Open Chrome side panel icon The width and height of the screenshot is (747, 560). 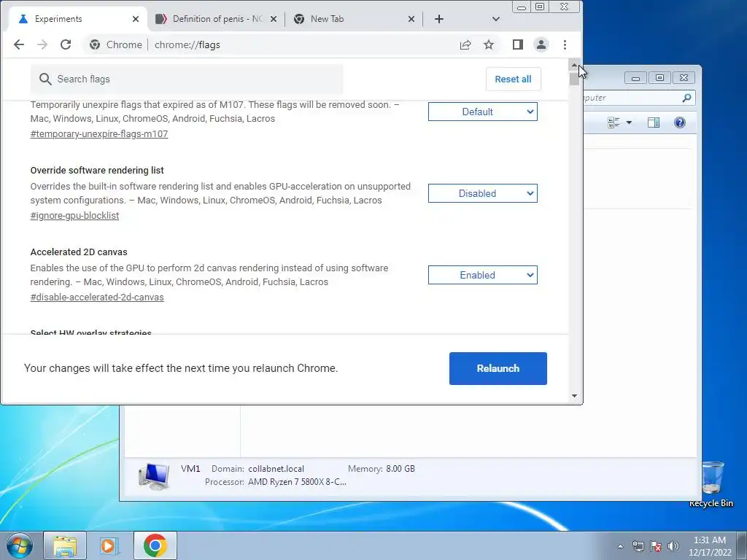(x=518, y=44)
